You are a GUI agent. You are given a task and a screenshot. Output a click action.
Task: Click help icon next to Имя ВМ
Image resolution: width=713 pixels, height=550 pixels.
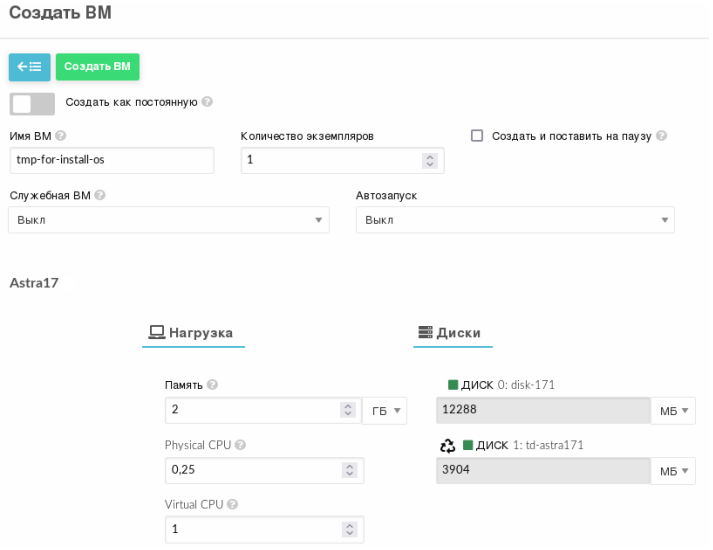(x=62, y=136)
